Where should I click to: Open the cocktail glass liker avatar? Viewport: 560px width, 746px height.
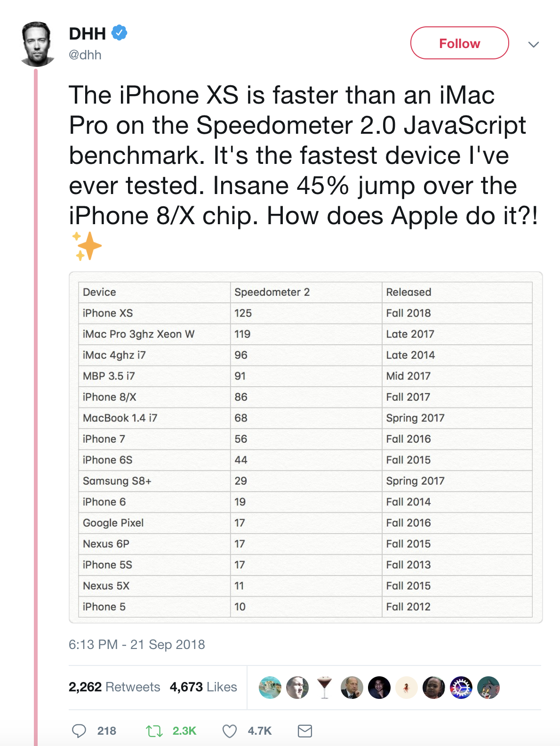(x=324, y=688)
